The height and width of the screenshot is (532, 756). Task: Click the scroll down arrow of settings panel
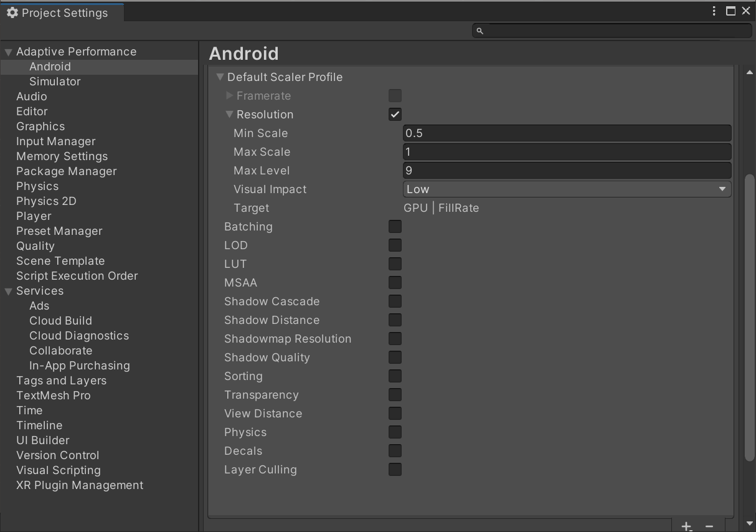pos(750,523)
